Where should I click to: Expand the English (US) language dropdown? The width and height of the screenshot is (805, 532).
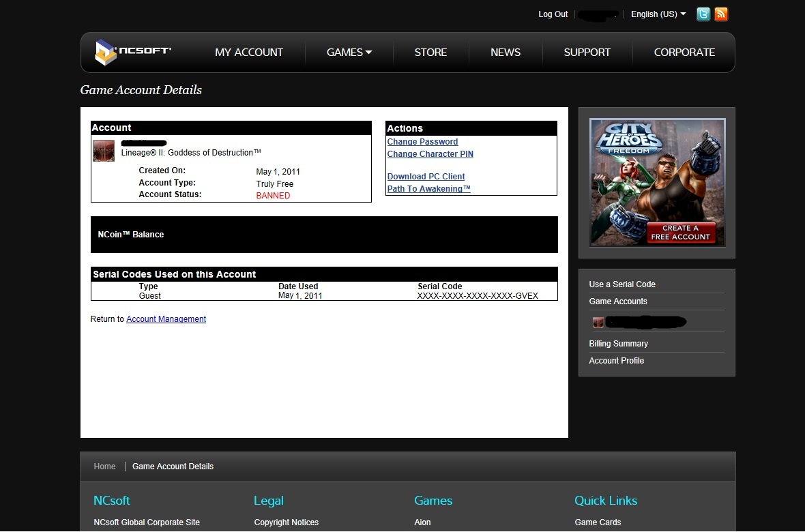point(658,14)
